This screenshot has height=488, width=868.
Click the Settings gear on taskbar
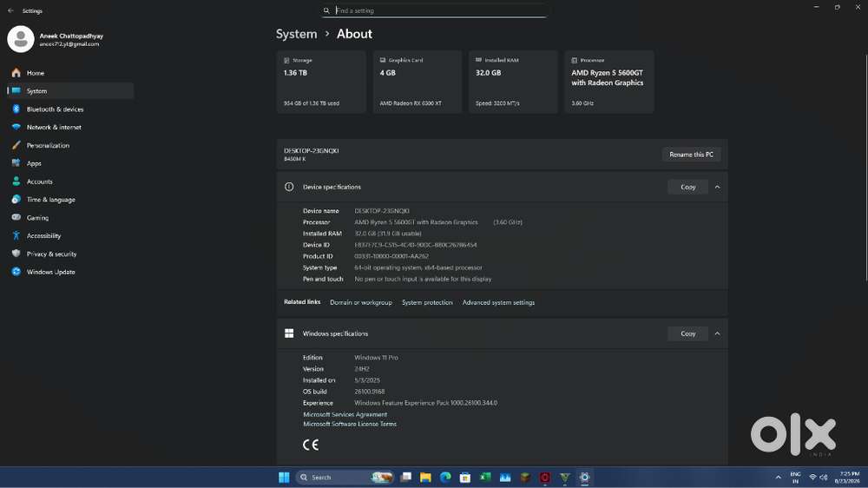pos(584,478)
